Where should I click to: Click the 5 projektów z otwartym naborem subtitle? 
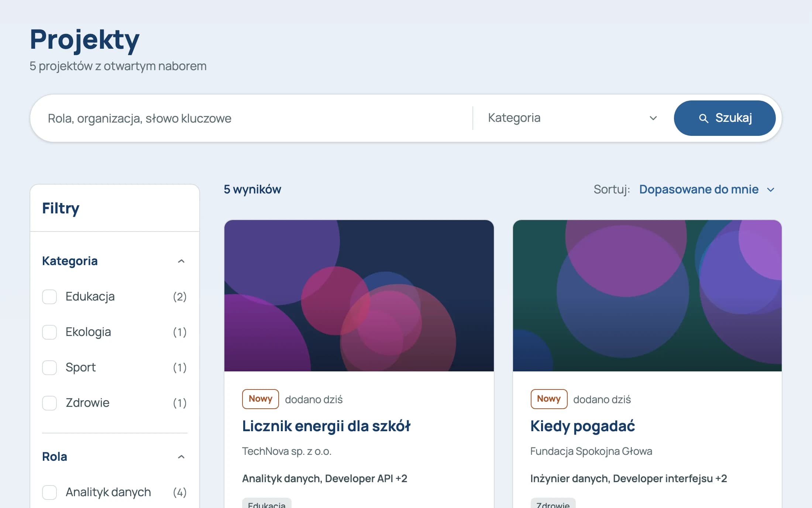[118, 66]
